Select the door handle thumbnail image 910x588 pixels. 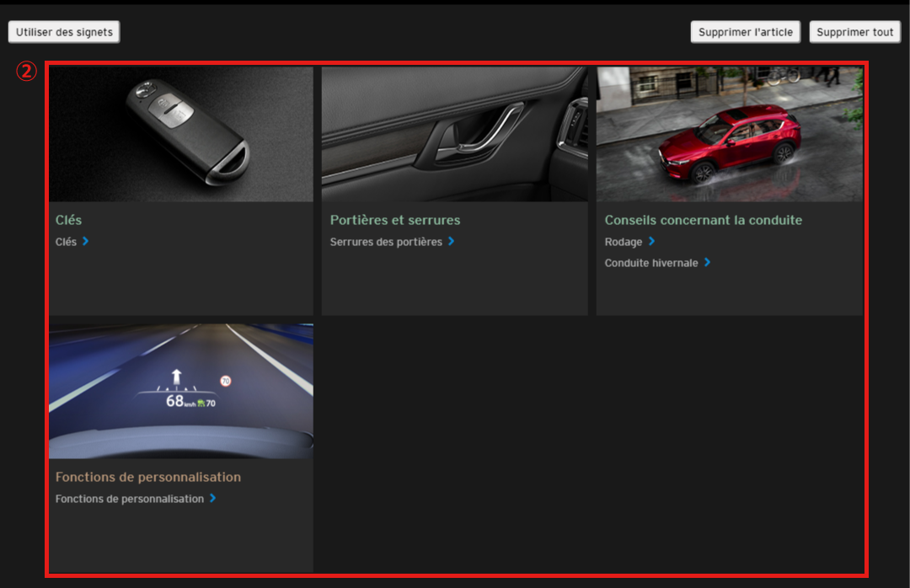click(x=454, y=134)
